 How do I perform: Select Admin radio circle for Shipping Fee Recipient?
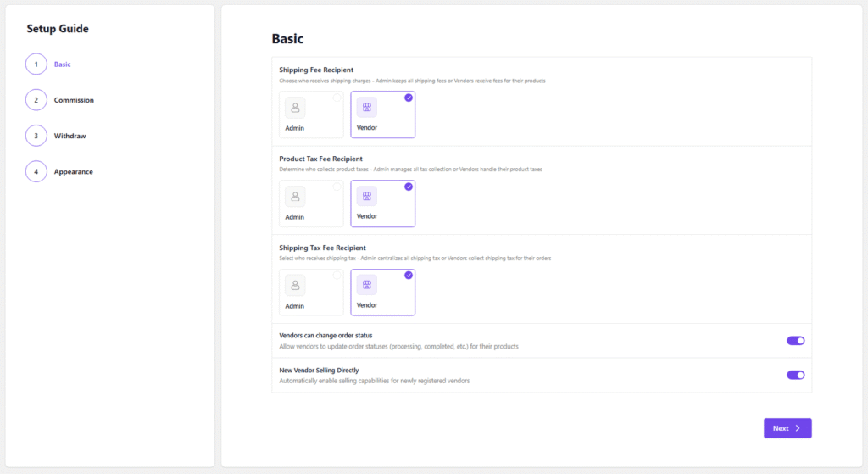click(337, 98)
